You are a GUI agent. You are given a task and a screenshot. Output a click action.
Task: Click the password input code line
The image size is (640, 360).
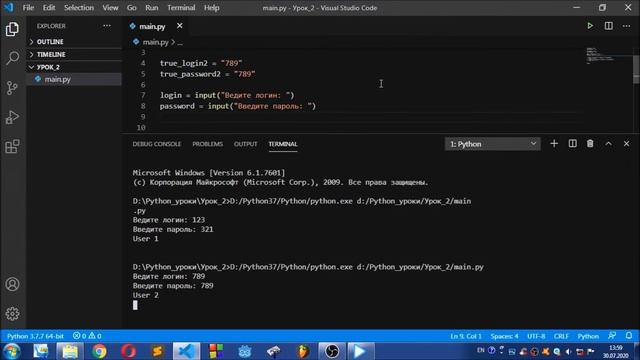(x=238, y=106)
